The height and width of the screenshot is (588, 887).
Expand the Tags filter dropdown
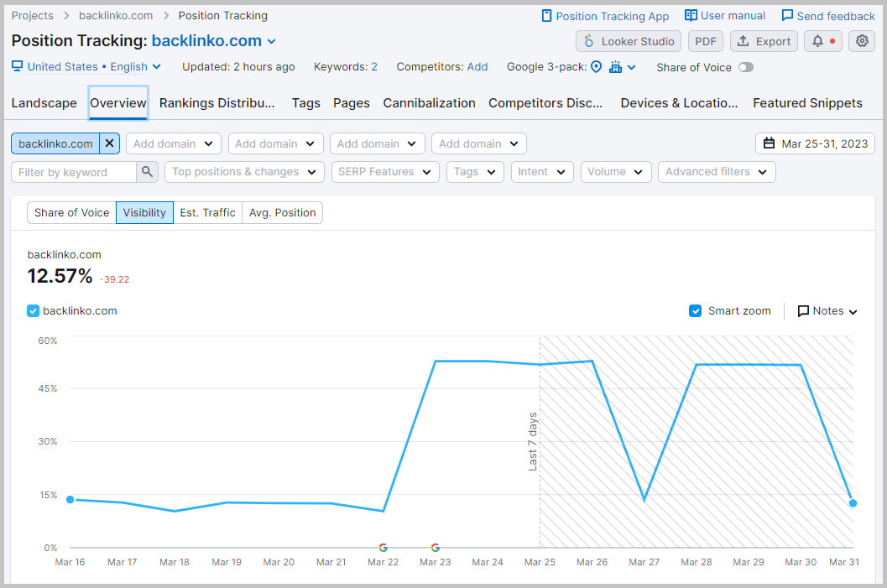click(x=475, y=172)
